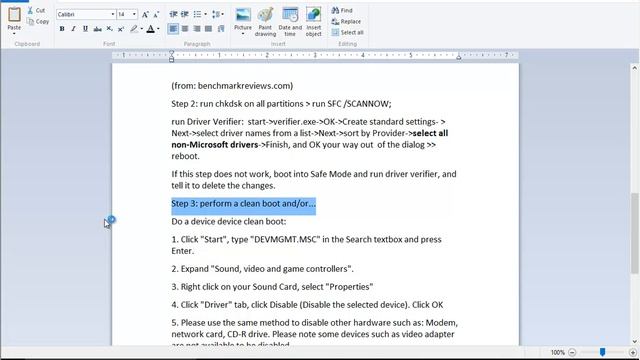Open the Paragraph settings dialog icon
The width and height of the screenshot is (640, 360).
point(221,29)
